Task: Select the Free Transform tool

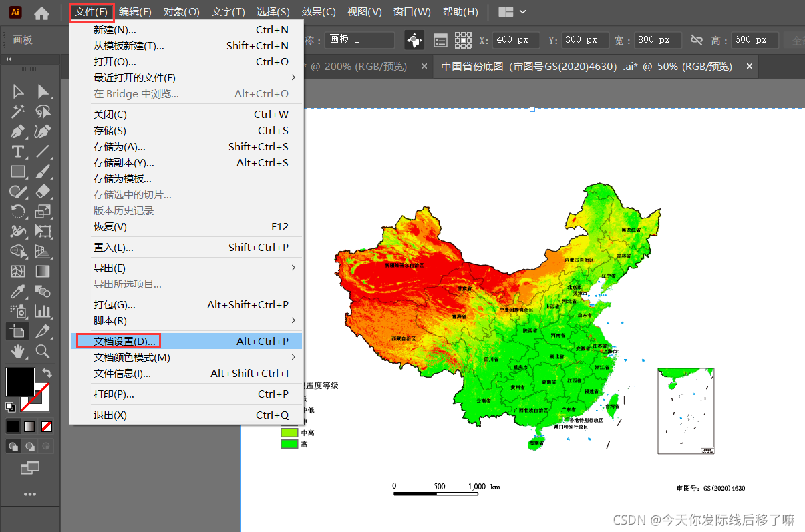Action: (x=43, y=232)
